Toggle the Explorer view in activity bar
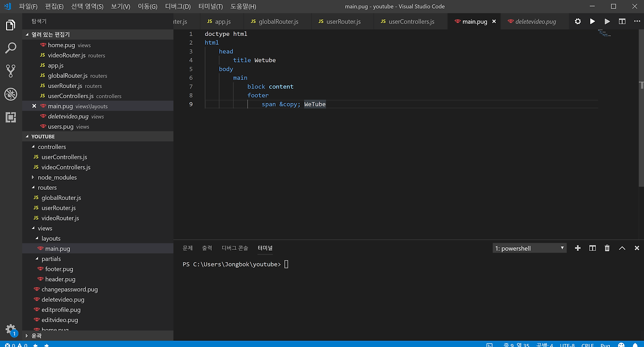This screenshot has width=644, height=347. click(x=11, y=25)
